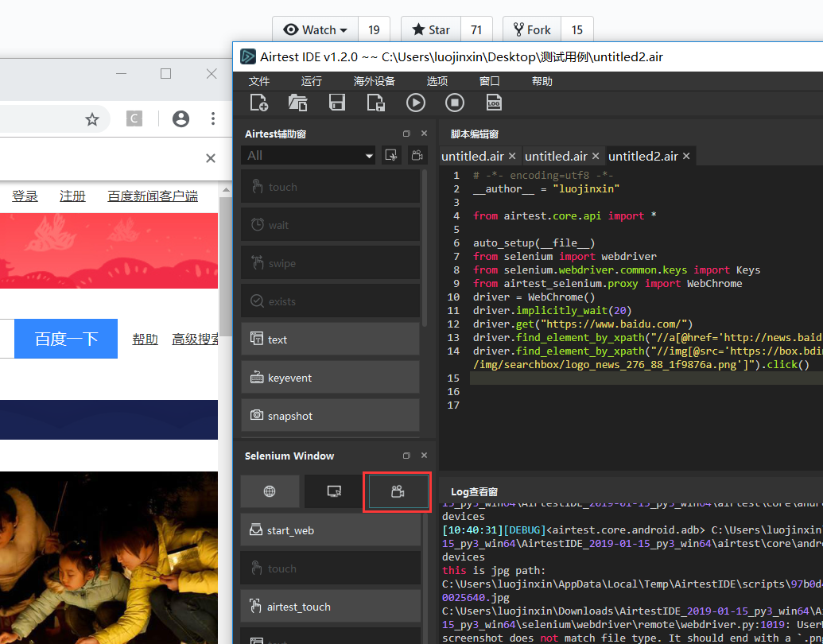Click the 高级搜索 link in Baidu page

(196, 339)
